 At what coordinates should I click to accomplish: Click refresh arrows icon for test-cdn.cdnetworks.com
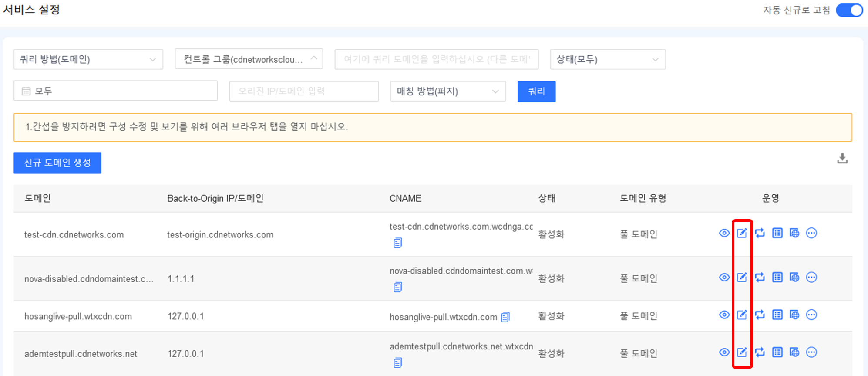coord(760,233)
